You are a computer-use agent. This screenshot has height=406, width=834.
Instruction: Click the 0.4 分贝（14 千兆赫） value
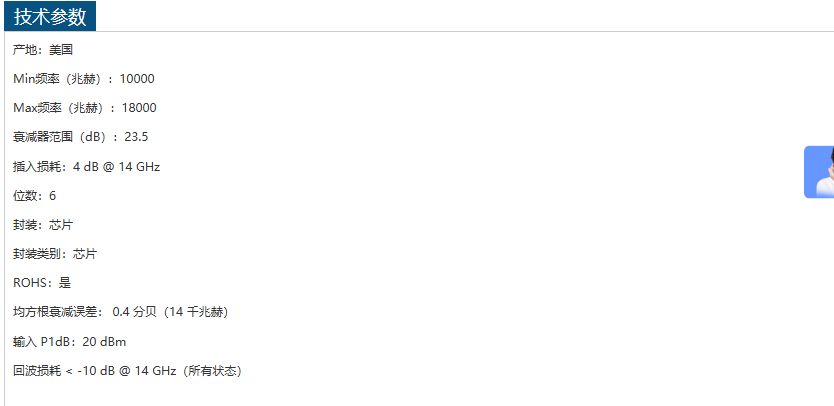(171, 312)
